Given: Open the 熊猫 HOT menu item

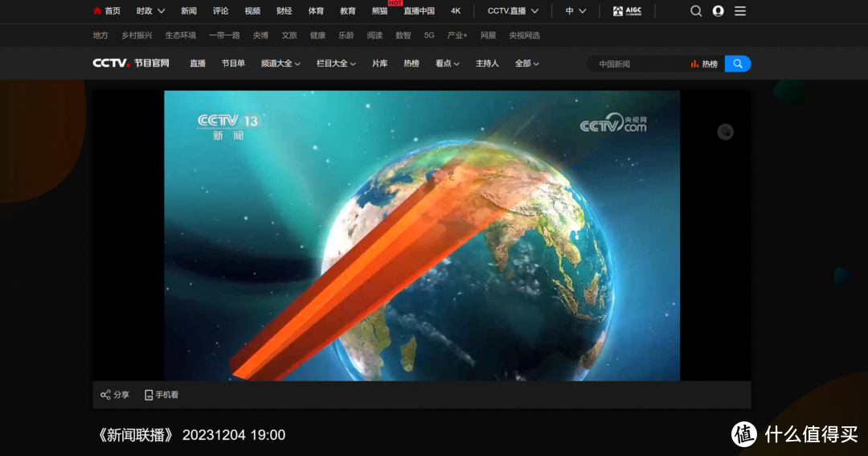Looking at the screenshot, I should [379, 11].
